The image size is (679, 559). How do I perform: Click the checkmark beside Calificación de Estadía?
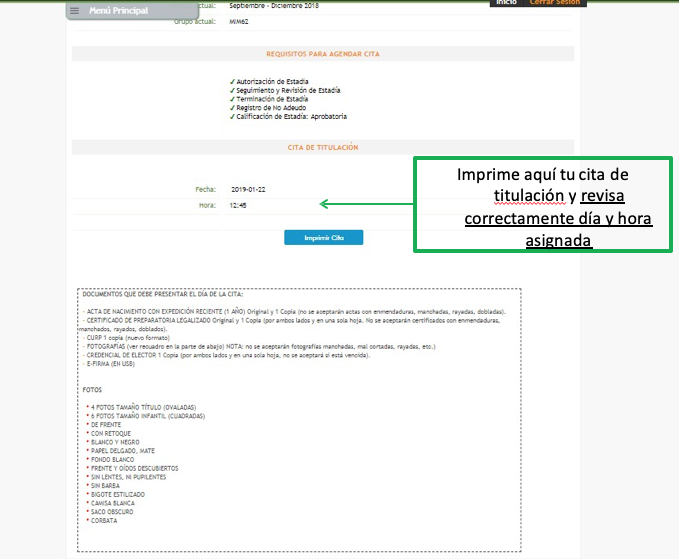pos(232,117)
